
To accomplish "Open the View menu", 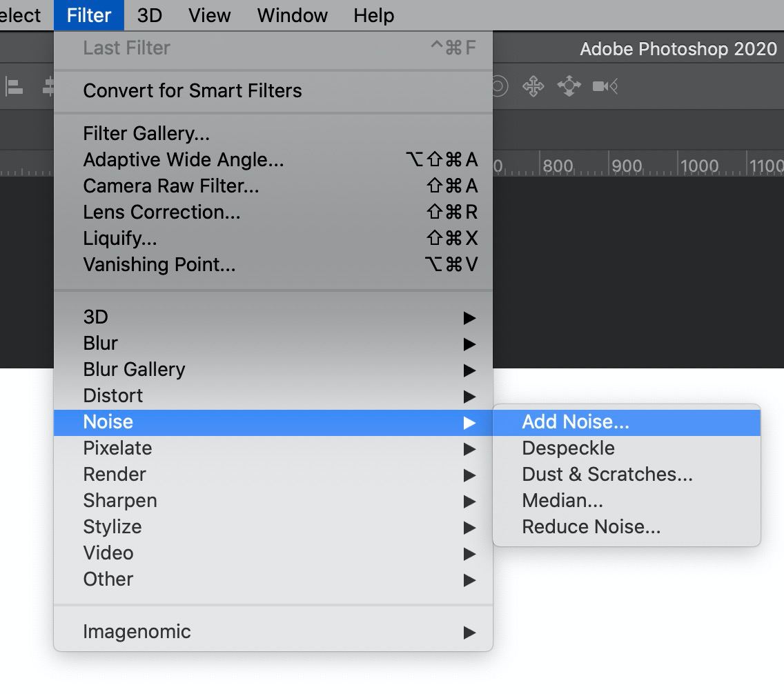I will click(209, 15).
